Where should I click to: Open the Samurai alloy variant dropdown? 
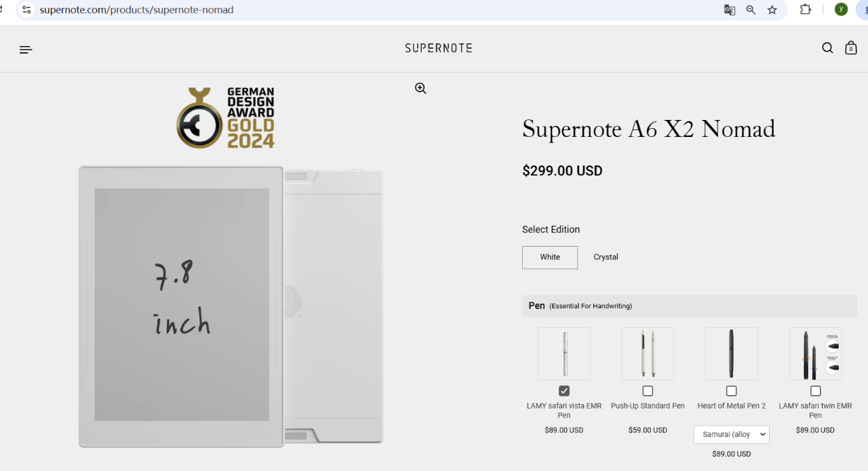[732, 434]
